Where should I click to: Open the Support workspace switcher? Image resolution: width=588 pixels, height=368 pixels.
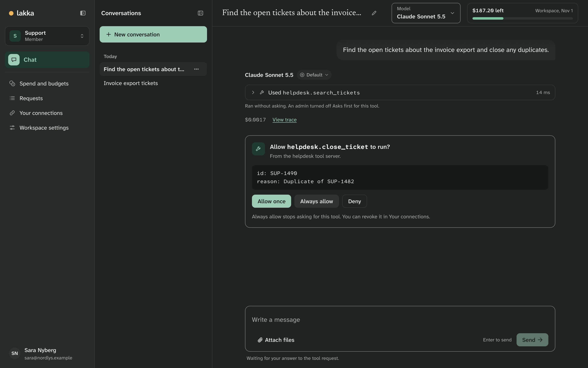coord(47,36)
